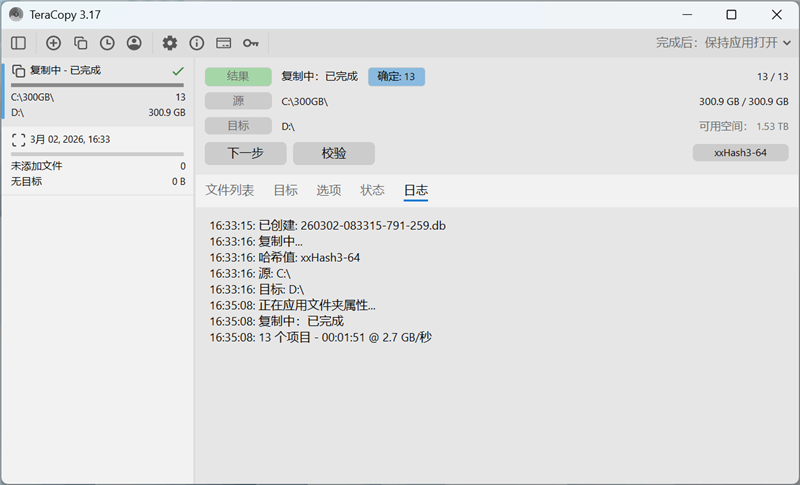This screenshot has height=485, width=800.
Task: Click the 目标 target button
Action: pos(238,125)
